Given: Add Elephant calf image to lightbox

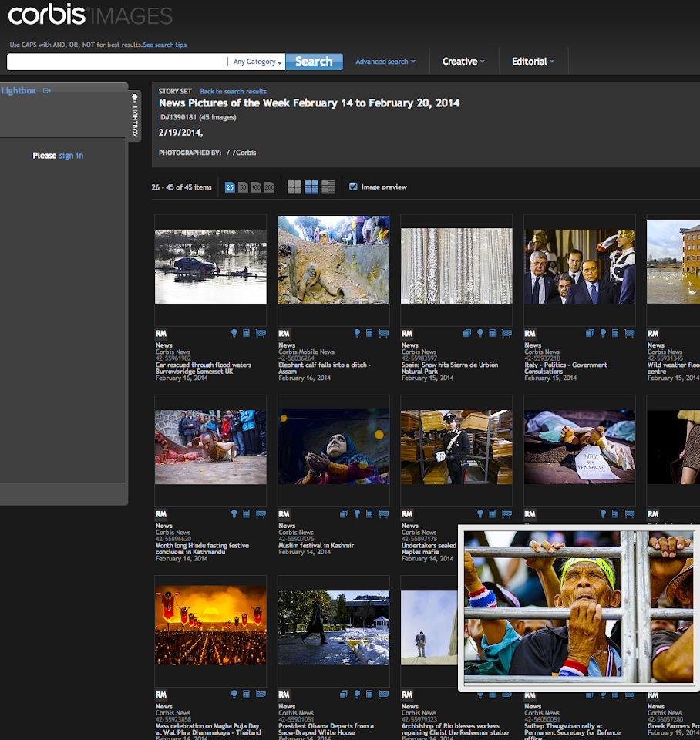Looking at the screenshot, I should (x=357, y=333).
